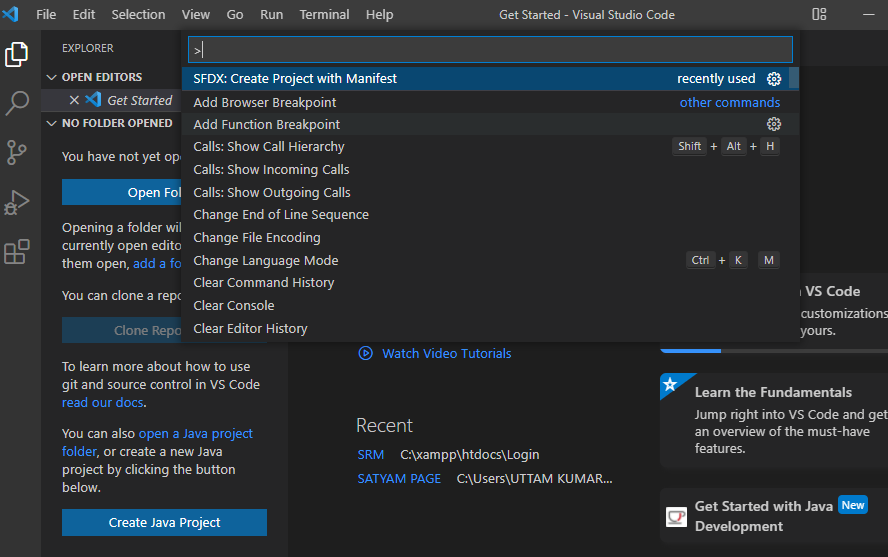The width and height of the screenshot is (888, 557).
Task: Click inside the command palette input field
Action: [490, 50]
